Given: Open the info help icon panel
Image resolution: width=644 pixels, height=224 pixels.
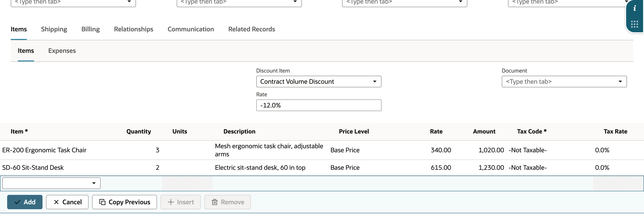Looking at the screenshot, I should pyautogui.click(x=635, y=8).
